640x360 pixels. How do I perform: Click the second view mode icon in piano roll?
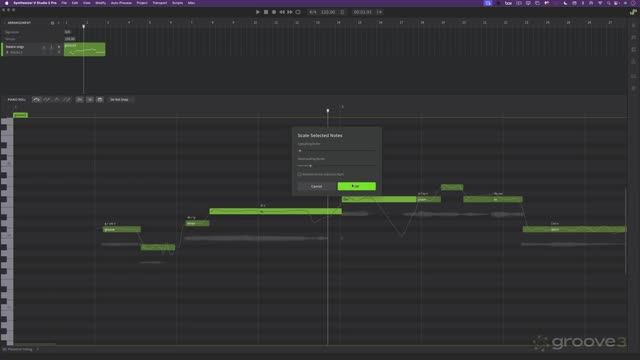90,100
